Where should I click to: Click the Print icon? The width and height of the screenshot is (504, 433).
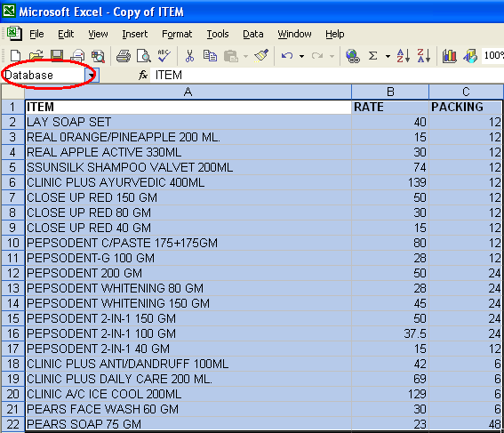tap(124, 56)
